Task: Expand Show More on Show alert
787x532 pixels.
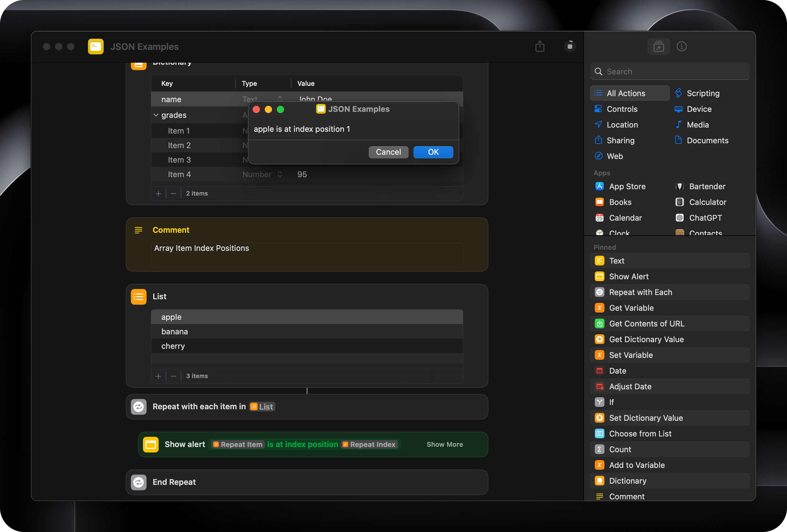Action: pos(444,444)
